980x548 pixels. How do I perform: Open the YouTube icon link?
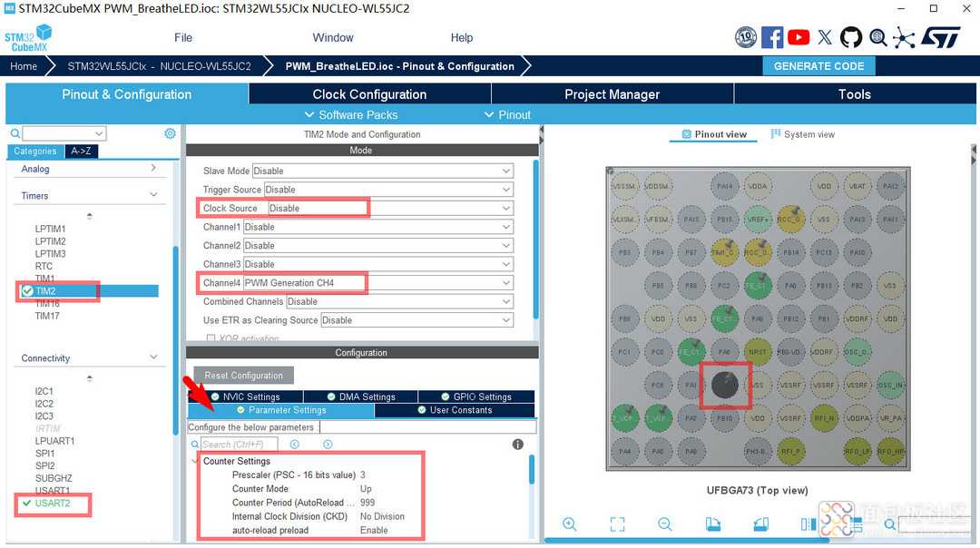799,37
